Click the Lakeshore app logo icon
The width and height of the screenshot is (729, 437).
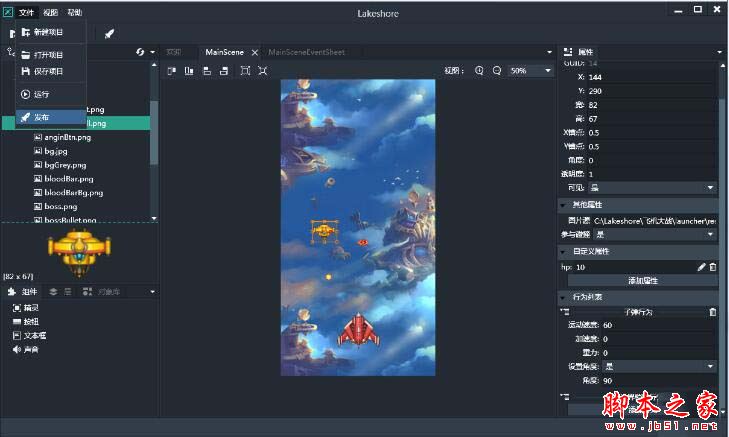(8, 12)
